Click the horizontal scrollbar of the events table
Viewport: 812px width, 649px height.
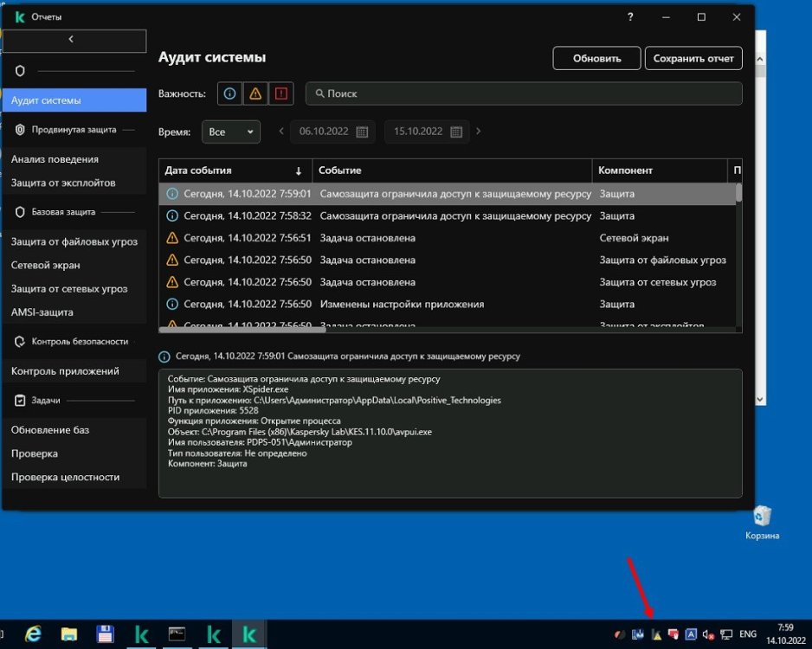[242, 330]
